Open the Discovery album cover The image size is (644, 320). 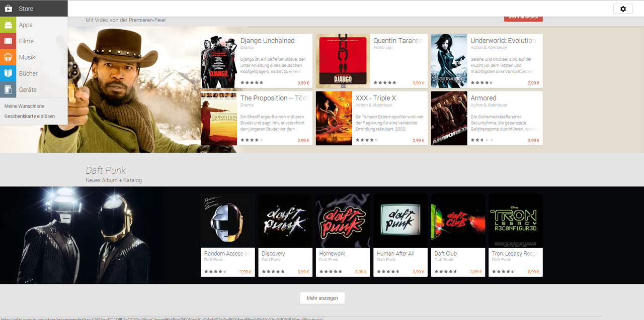pos(285,221)
